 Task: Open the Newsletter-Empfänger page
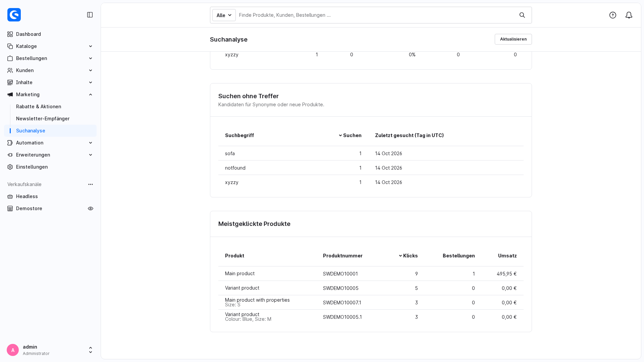(x=43, y=119)
